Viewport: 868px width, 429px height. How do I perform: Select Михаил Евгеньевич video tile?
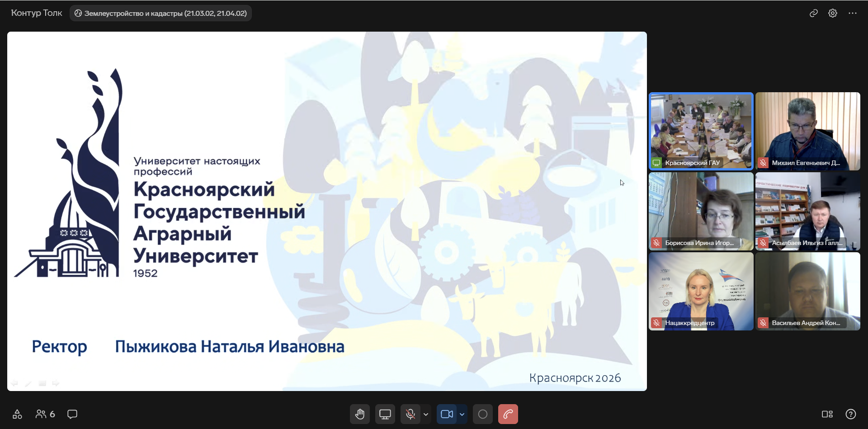tap(808, 131)
